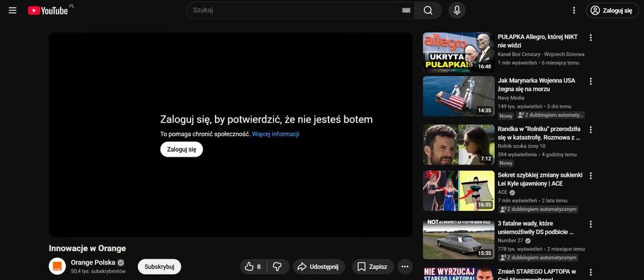Open the 3 fatalne wady thumbnail

pos(458,239)
